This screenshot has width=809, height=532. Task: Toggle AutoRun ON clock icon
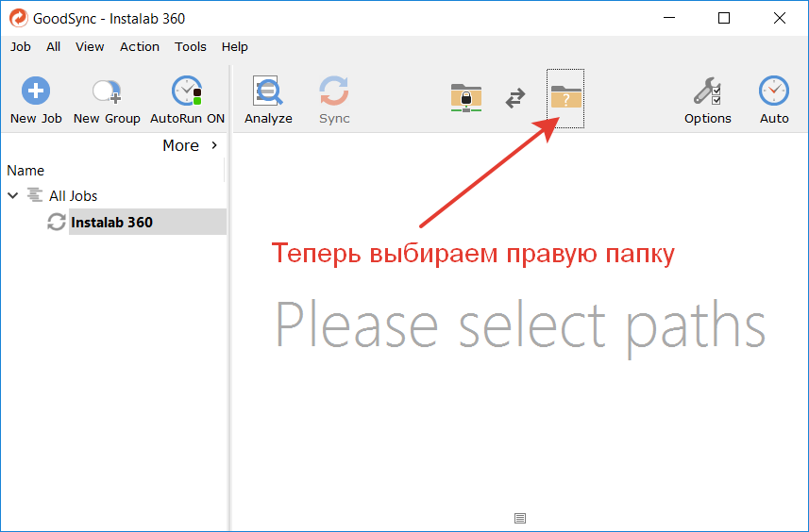pyautogui.click(x=187, y=91)
